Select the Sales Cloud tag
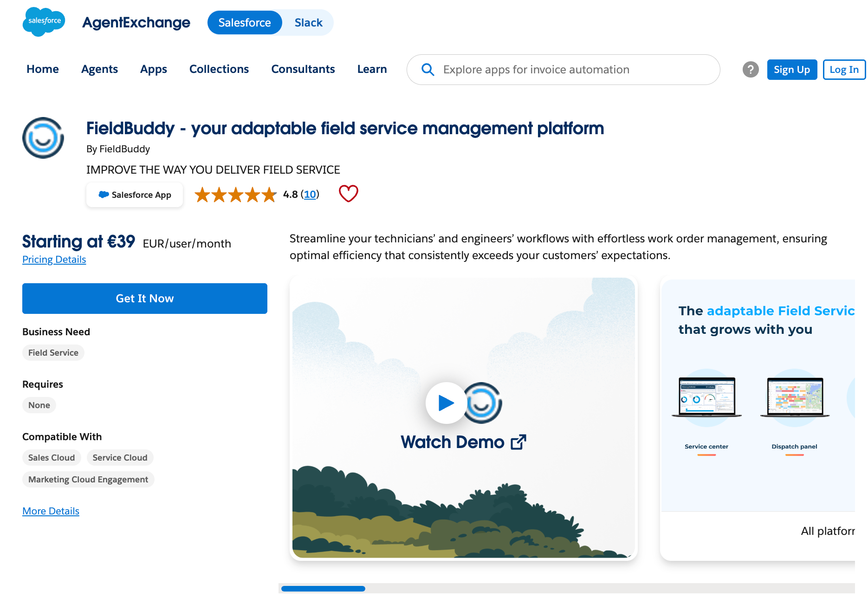Image resolution: width=868 pixels, height=598 pixels. click(x=52, y=458)
